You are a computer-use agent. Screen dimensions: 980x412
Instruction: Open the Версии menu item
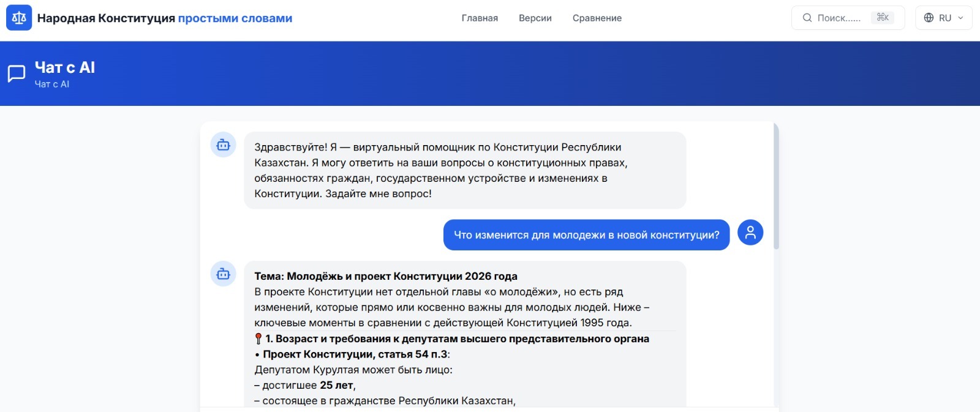[535, 18]
